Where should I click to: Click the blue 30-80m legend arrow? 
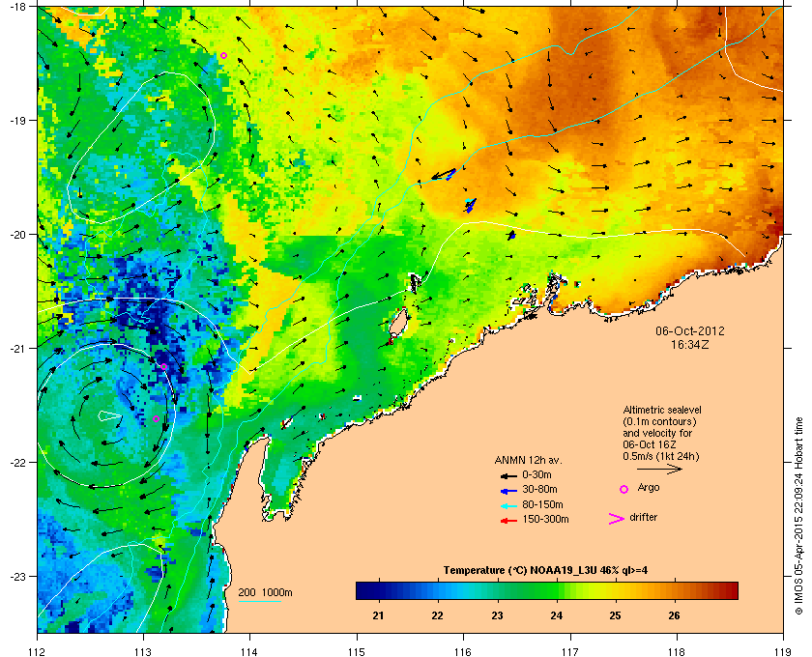(508, 491)
